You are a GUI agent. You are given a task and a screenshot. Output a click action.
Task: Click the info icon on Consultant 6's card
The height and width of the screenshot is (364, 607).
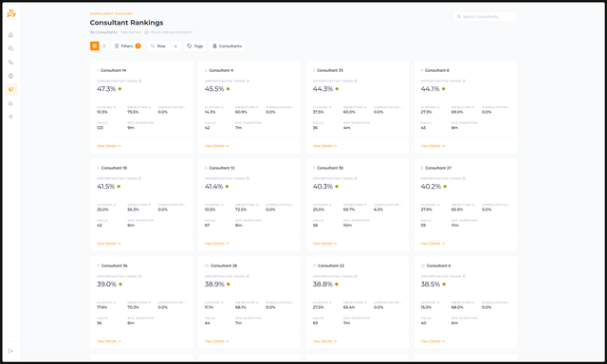click(x=464, y=276)
